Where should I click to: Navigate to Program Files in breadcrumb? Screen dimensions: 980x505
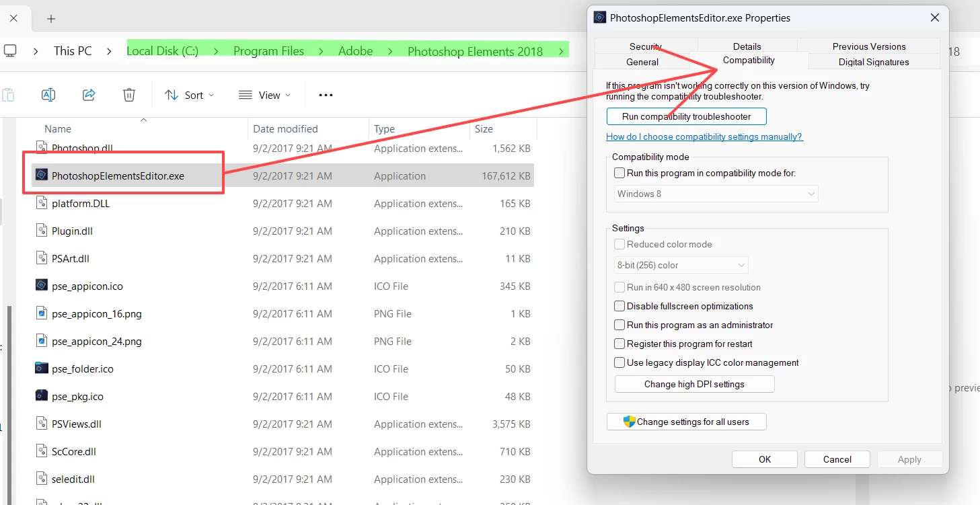(268, 51)
